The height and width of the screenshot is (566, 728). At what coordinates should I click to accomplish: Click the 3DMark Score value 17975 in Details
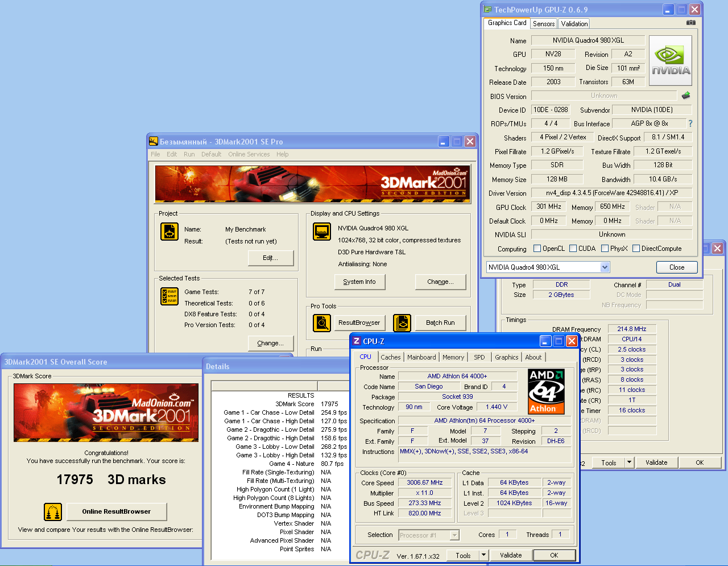pos(330,404)
